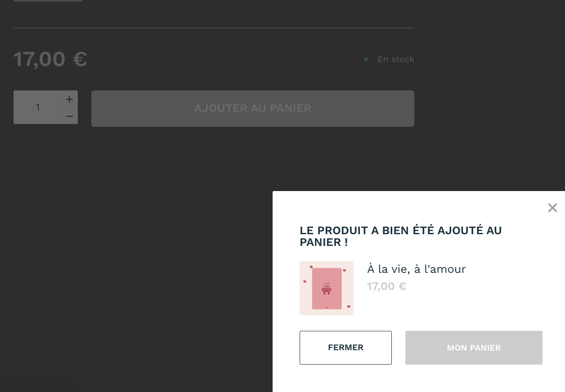This screenshot has width=565, height=392.
Task: Dismiss the popup via the FERMER button
Action: coord(345,347)
